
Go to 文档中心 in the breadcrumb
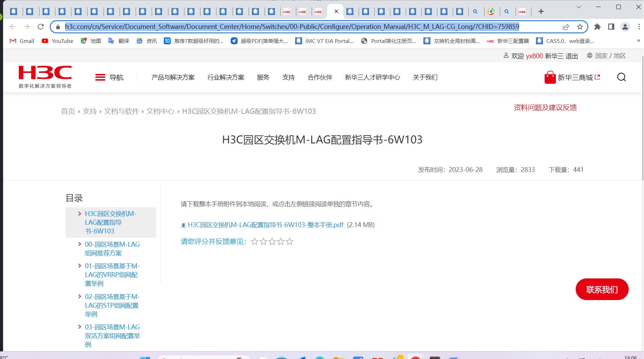(160, 111)
